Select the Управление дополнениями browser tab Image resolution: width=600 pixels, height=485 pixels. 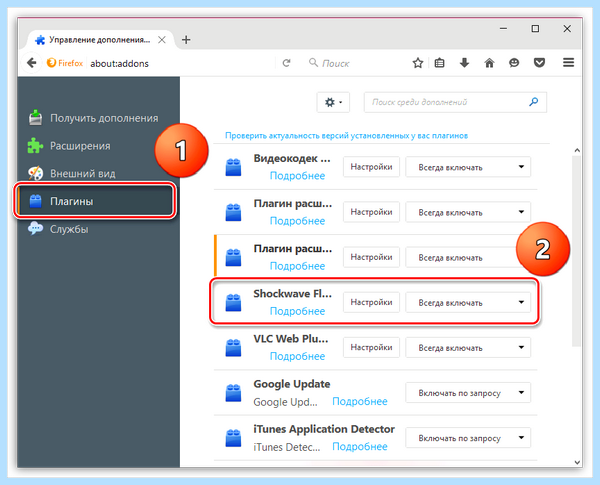coord(98,40)
